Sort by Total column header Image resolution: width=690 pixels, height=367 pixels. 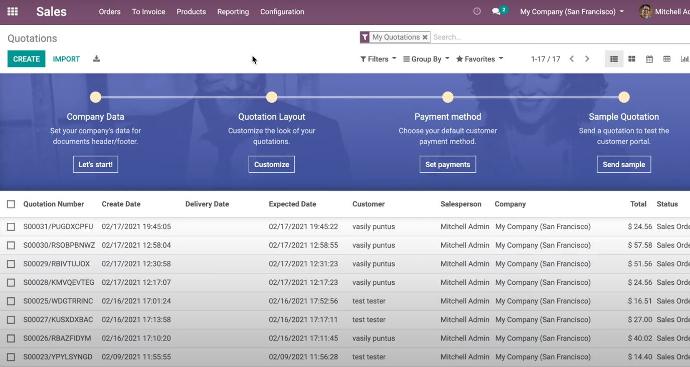[638, 204]
